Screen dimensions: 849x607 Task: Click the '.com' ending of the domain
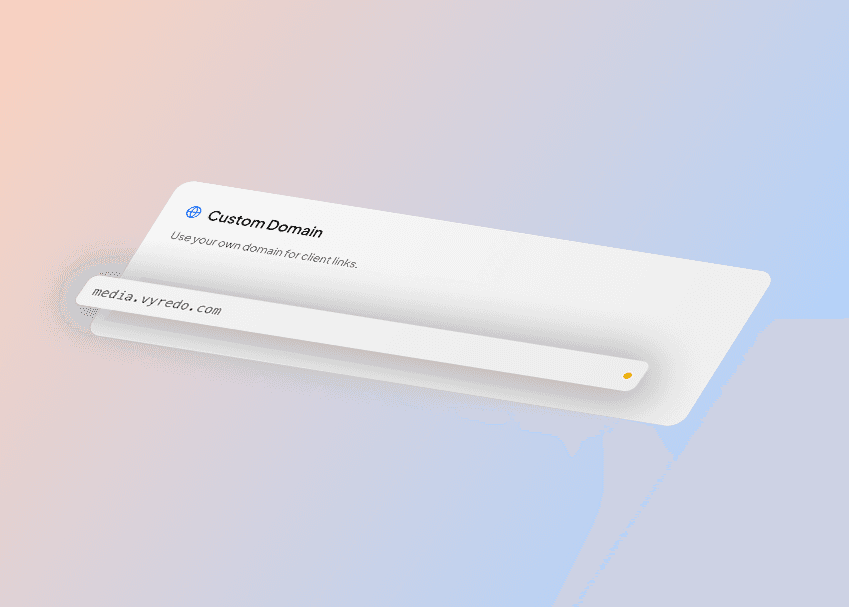click(x=206, y=309)
